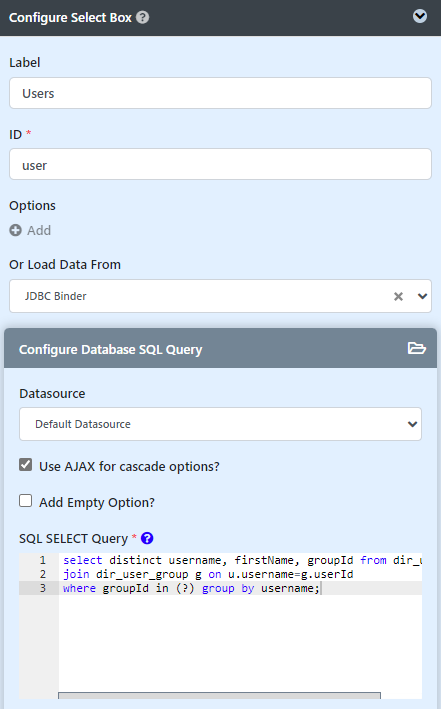Uncheck Use AJAX for cascade options
441x709 pixels.
pos(25,465)
